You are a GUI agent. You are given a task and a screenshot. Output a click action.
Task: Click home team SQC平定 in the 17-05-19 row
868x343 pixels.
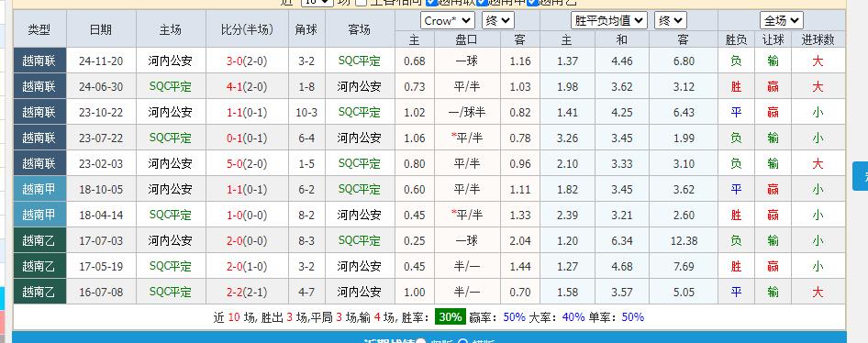coord(171,266)
